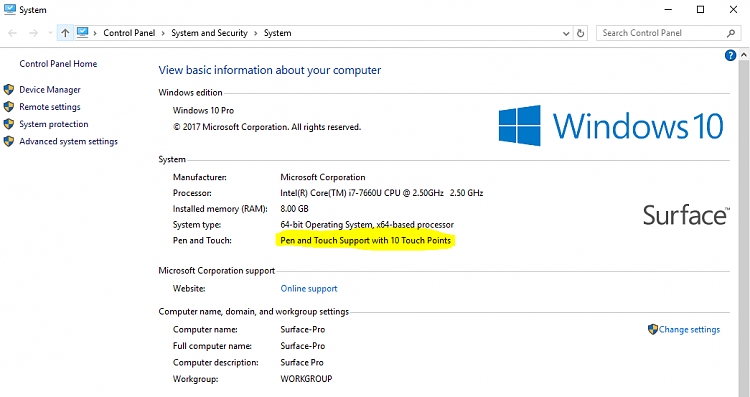The height and width of the screenshot is (397, 750).
Task: Go up one level with Up arrow
Action: [65, 33]
